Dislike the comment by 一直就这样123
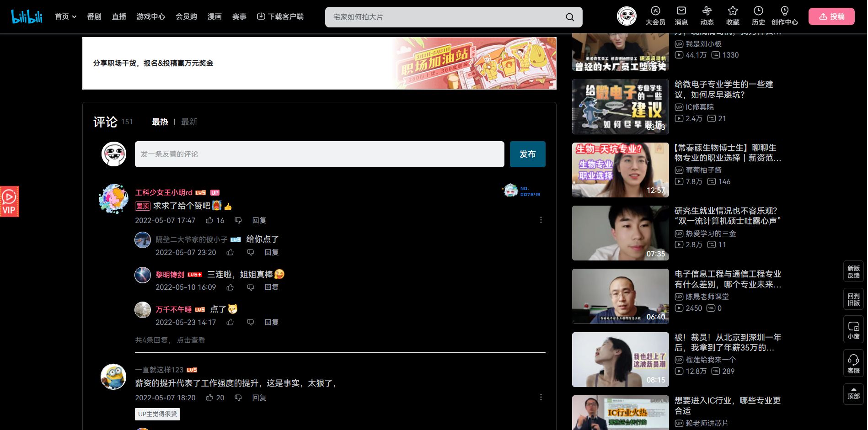 pos(238,397)
